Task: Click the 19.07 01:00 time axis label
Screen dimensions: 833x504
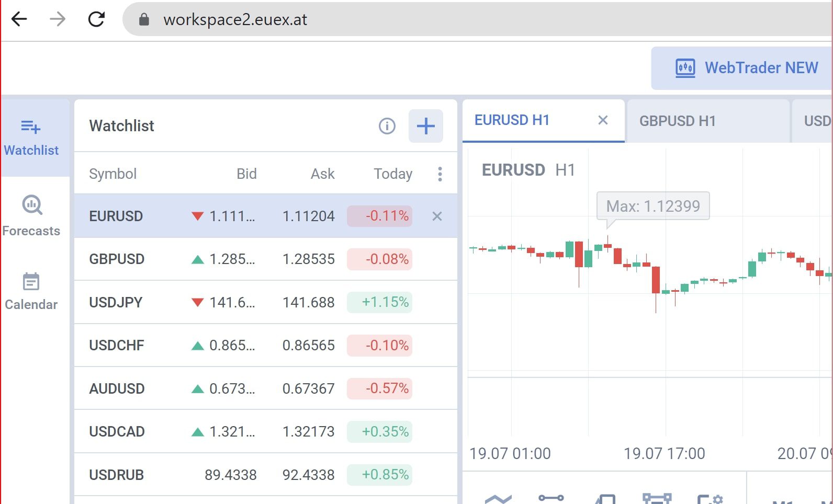Action: point(510,454)
